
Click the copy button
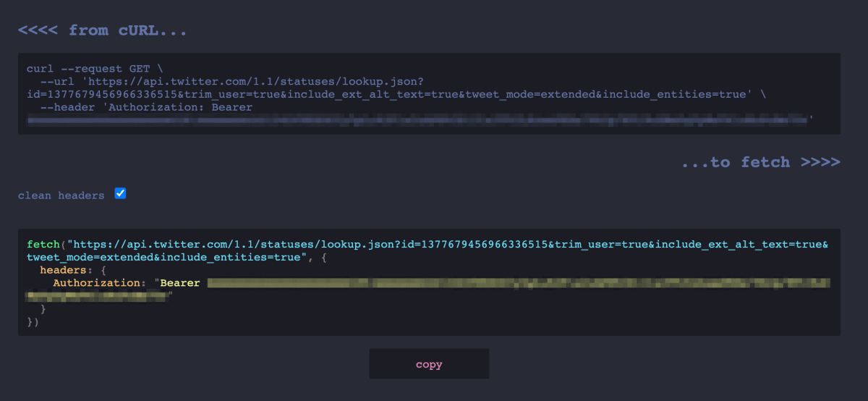(429, 364)
